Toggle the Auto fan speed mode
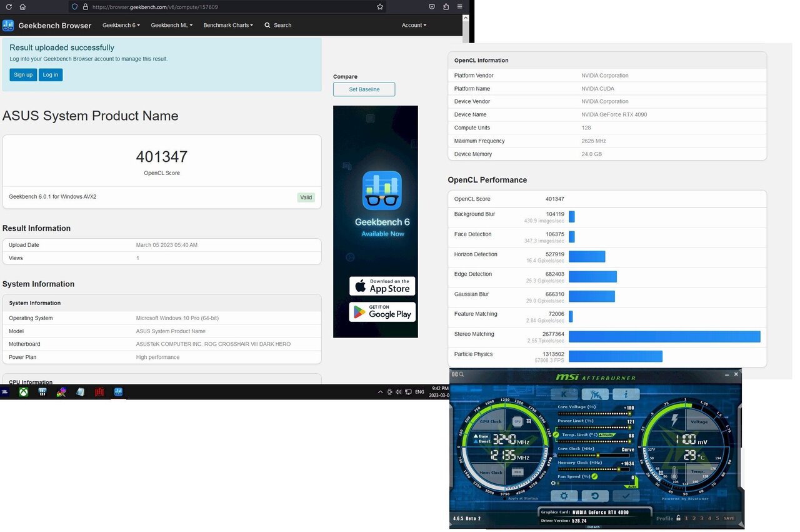 [x=631, y=486]
